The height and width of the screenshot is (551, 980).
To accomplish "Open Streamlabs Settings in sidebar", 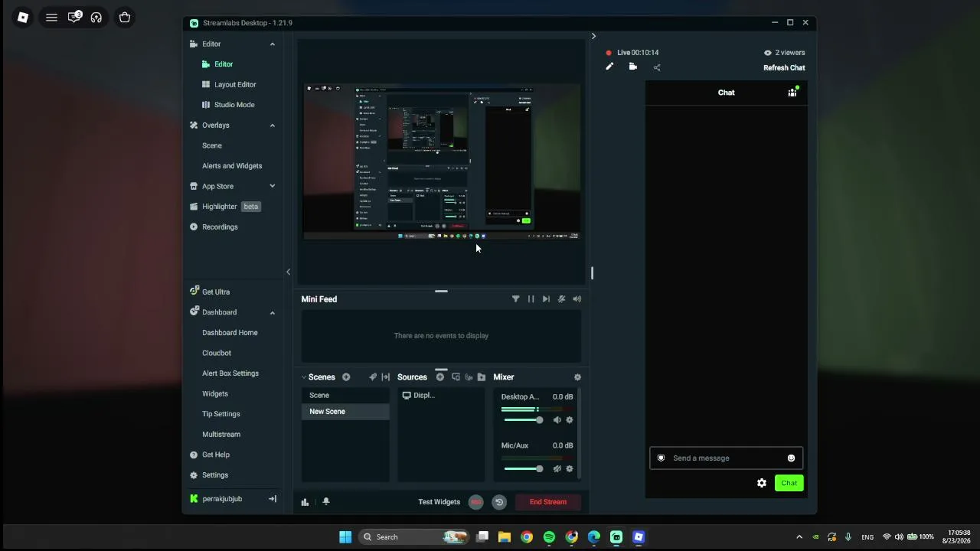I will 215,475.
